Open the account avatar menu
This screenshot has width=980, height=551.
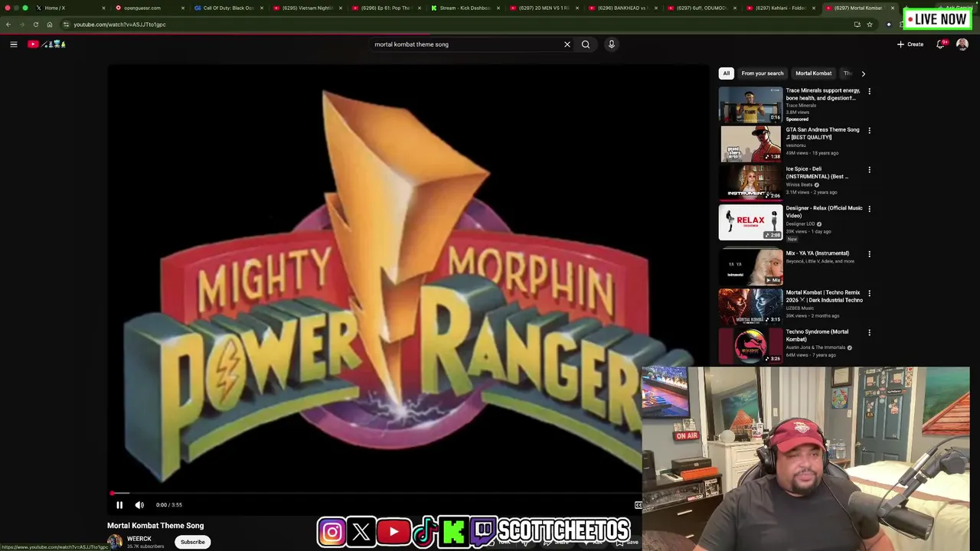click(x=962, y=44)
